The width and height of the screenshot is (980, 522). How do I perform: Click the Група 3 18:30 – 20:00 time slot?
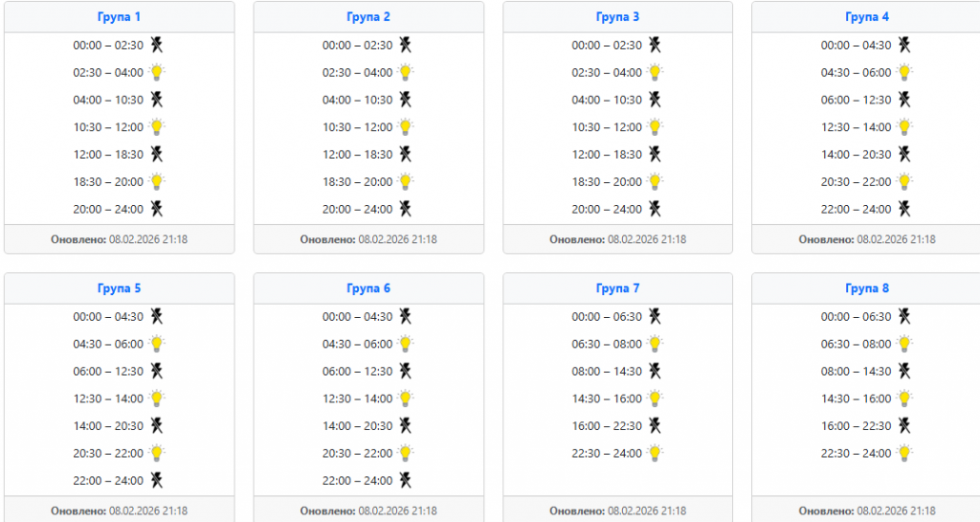pos(607,181)
